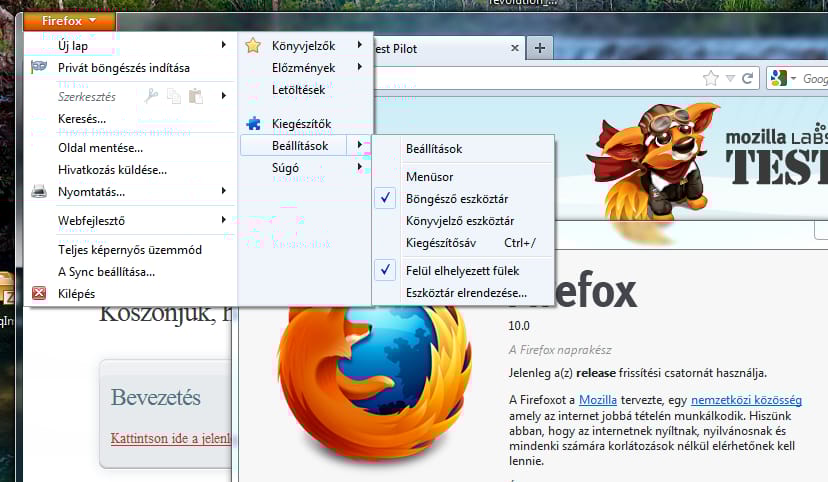This screenshot has height=482, width=828.
Task: Click the reload icon in address bar
Action: pos(747,79)
